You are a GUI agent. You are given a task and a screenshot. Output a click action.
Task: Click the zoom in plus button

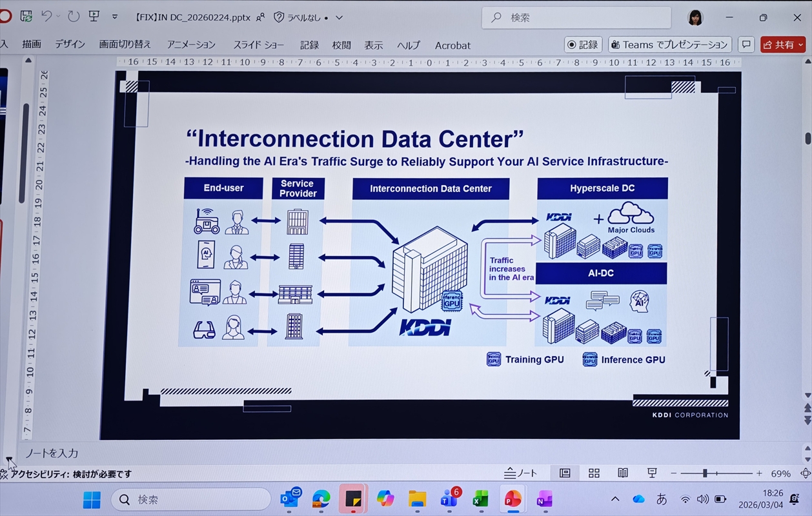tap(759, 473)
